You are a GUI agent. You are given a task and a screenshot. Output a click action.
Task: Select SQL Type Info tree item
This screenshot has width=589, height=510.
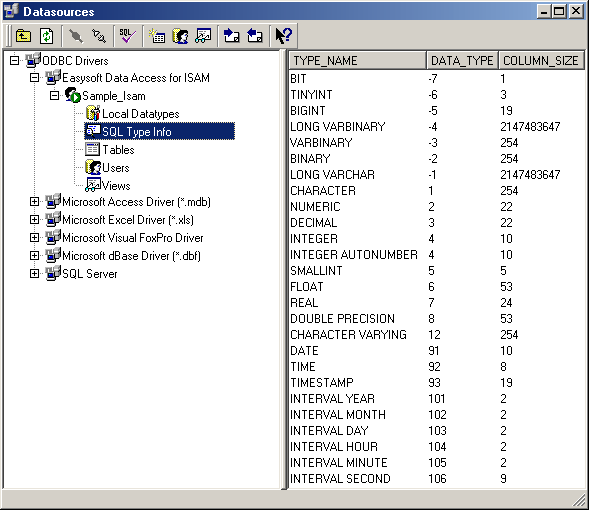137,132
